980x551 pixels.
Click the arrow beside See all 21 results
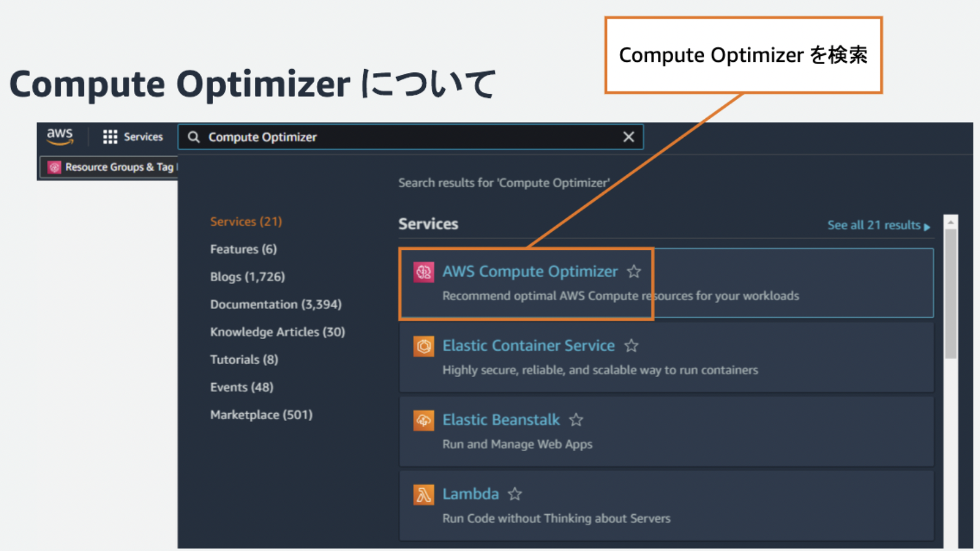pyautogui.click(x=927, y=226)
